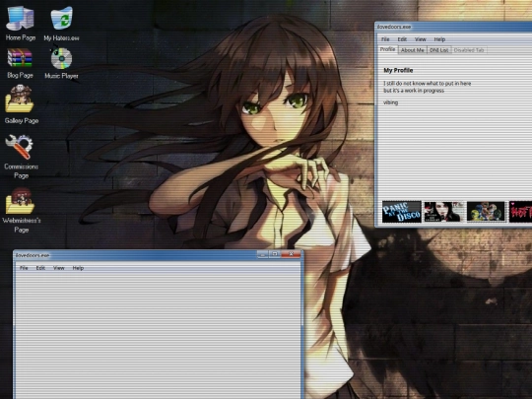Click the Panic at the Disco thumbnail
The height and width of the screenshot is (399, 532).
pos(401,212)
